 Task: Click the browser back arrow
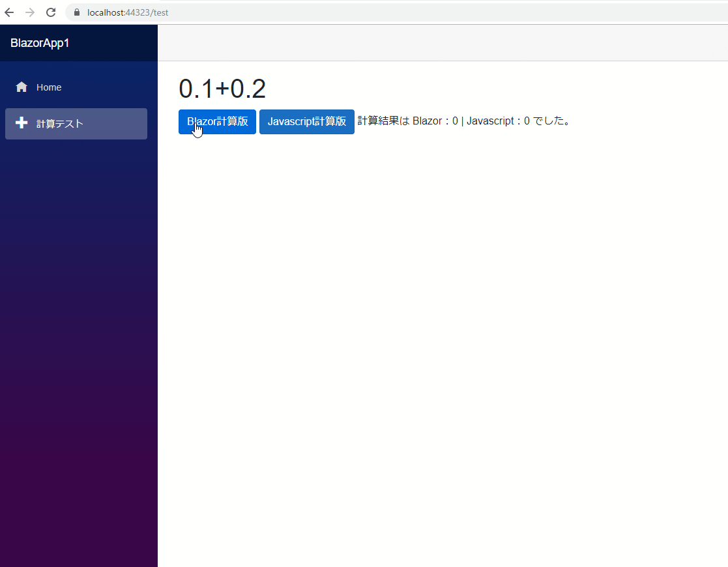(x=9, y=12)
